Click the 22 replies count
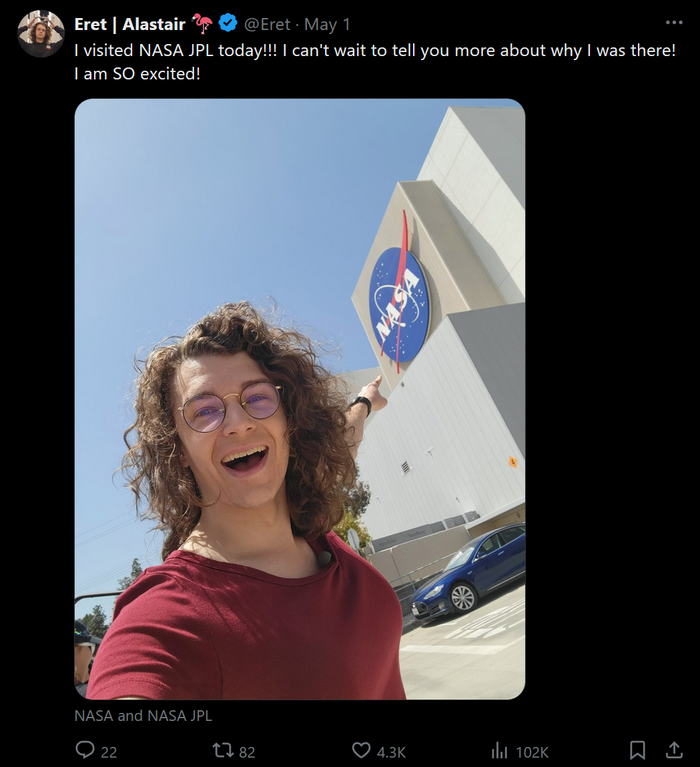 (109, 752)
